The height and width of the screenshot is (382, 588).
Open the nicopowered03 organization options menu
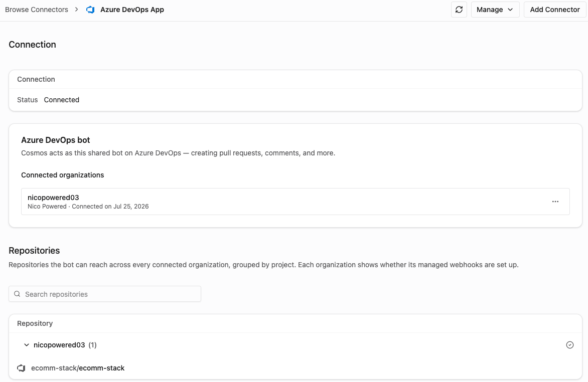pyautogui.click(x=555, y=202)
